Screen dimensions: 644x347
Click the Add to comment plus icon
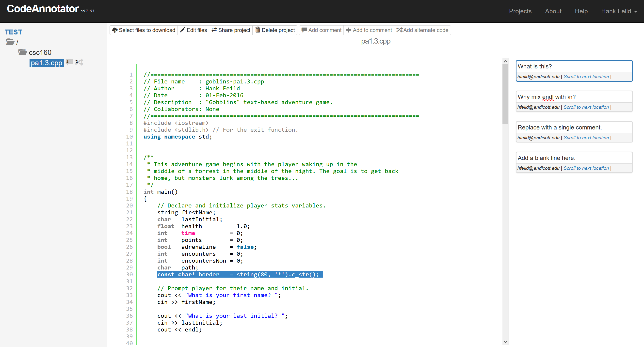tap(348, 30)
